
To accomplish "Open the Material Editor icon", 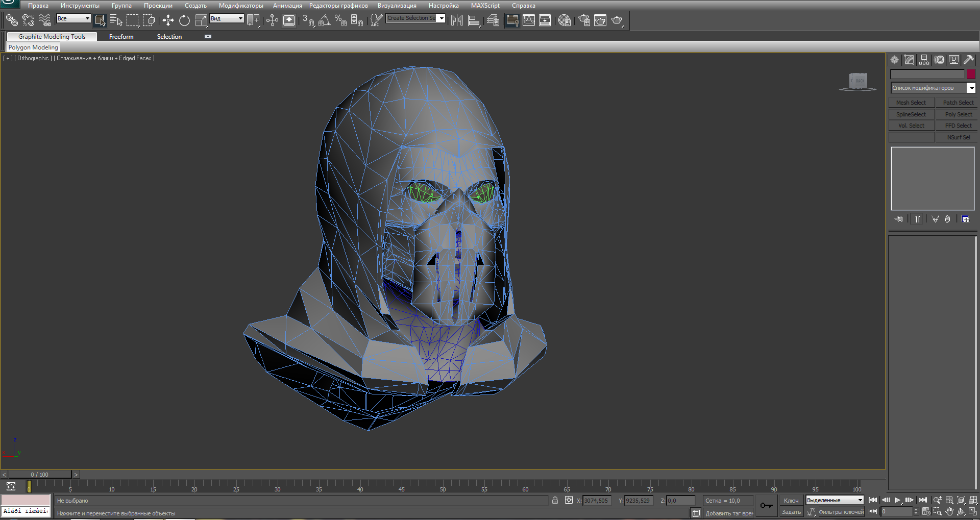I will click(564, 20).
